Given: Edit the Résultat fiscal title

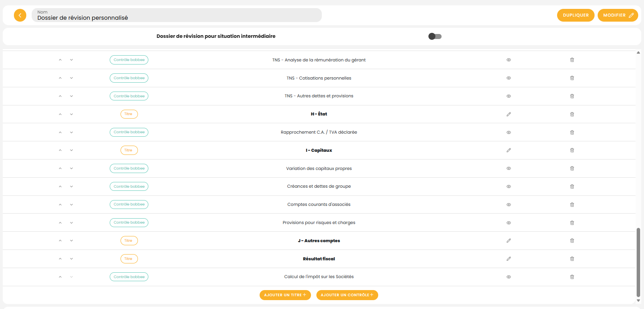Looking at the screenshot, I should (509, 259).
